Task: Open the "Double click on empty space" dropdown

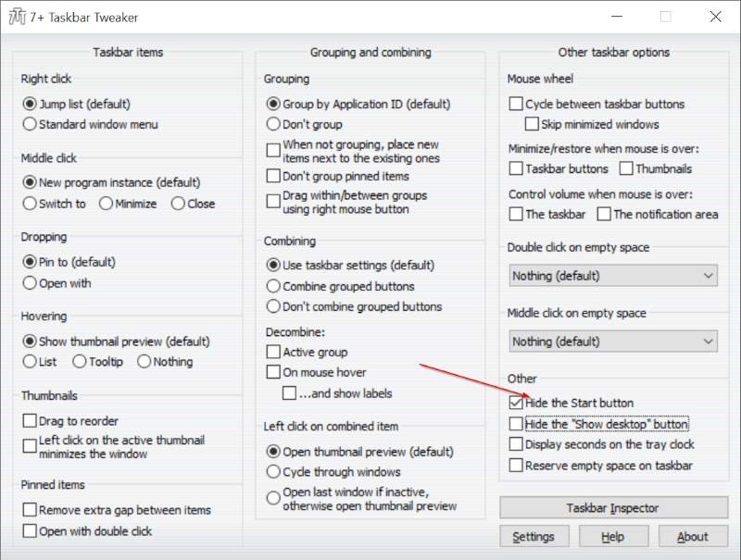Action: tap(710, 275)
